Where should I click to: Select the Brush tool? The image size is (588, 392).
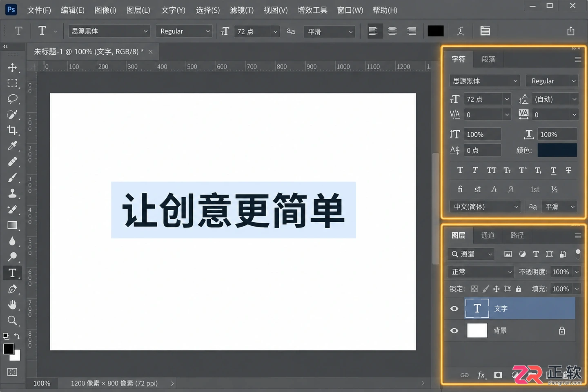12,178
